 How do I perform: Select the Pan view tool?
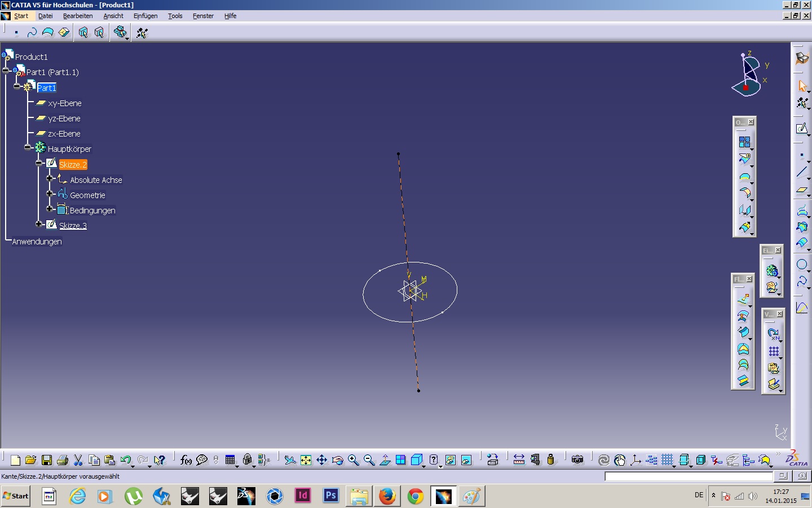pos(321,460)
